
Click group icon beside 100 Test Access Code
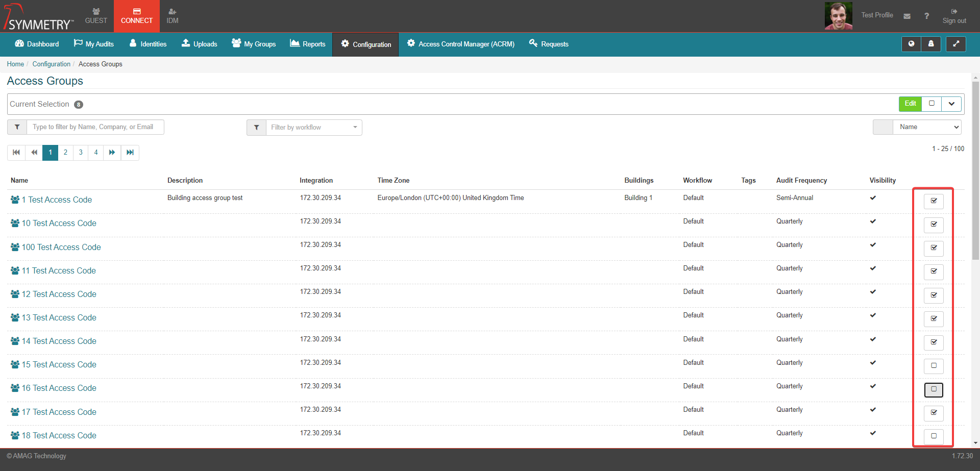point(15,247)
